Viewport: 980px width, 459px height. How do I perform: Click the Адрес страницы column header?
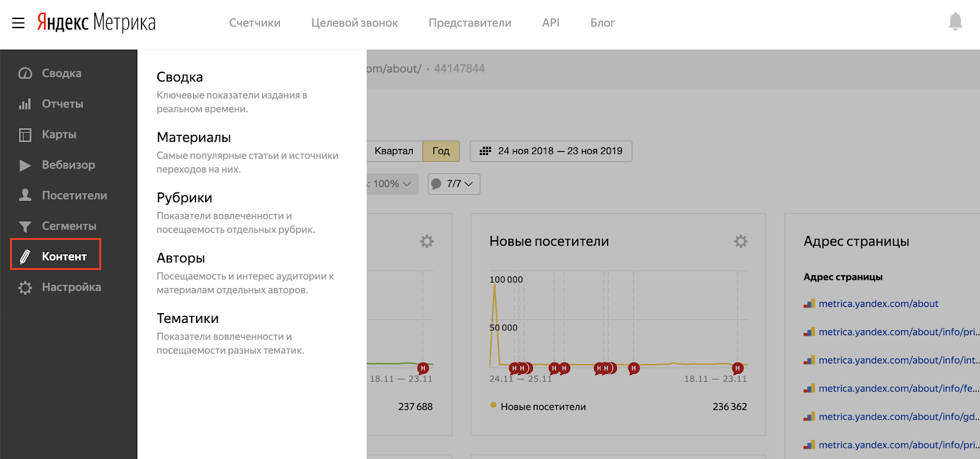(843, 277)
